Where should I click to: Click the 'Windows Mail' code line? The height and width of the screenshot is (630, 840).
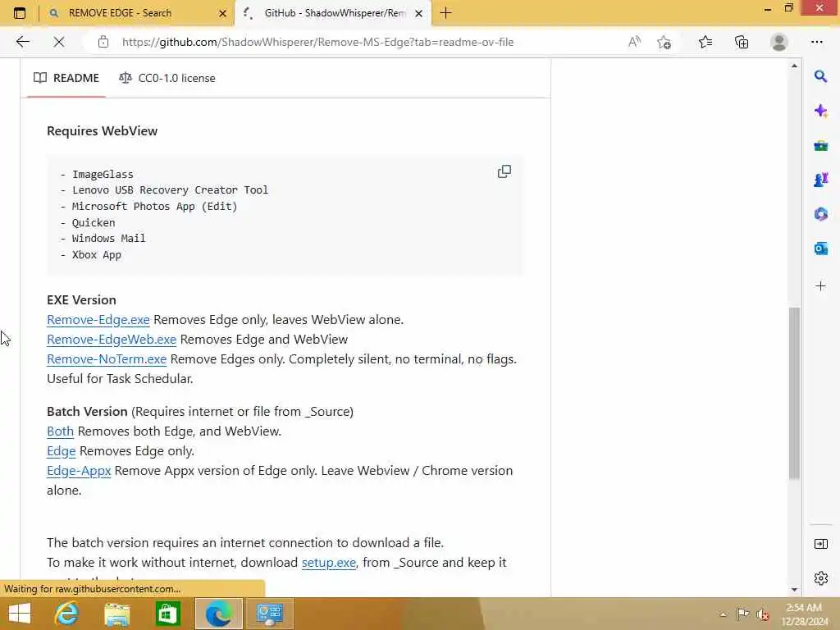[x=109, y=239]
